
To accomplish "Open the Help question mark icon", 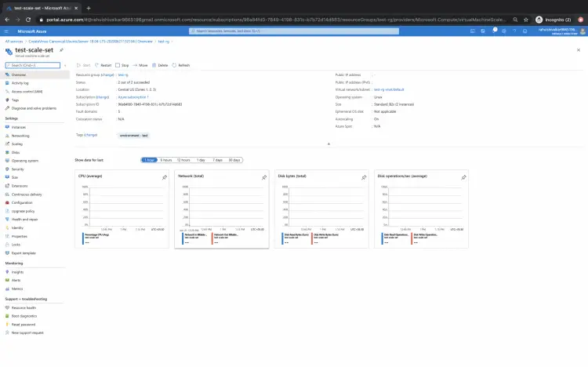I will [514, 31].
